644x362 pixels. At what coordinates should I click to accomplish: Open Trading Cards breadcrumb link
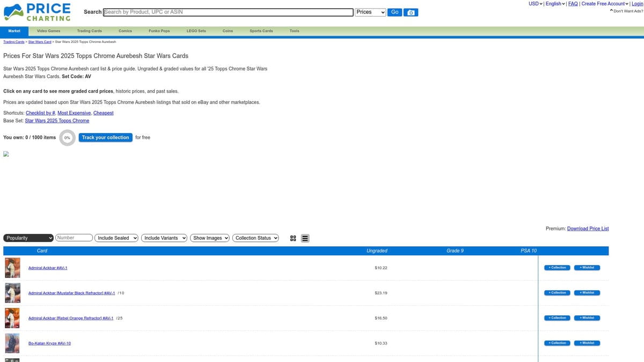pyautogui.click(x=14, y=42)
